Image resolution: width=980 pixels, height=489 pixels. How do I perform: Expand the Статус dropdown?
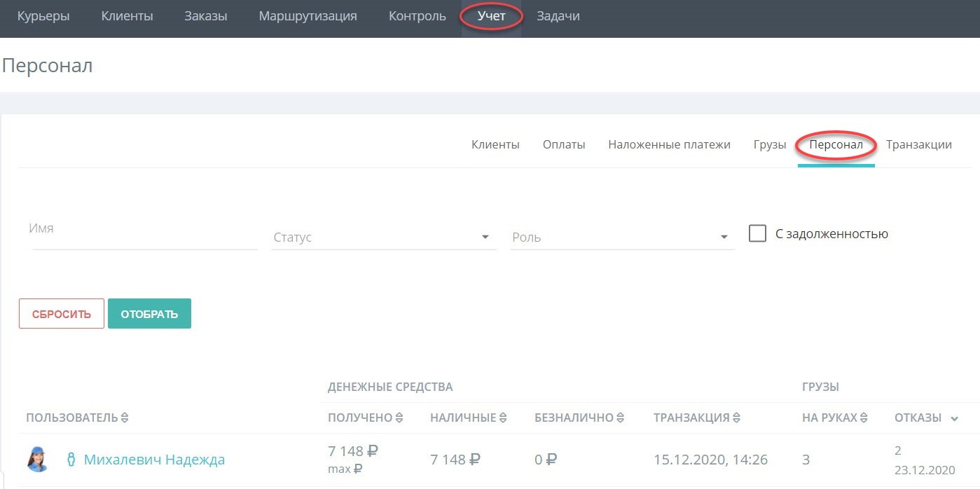[x=384, y=237]
